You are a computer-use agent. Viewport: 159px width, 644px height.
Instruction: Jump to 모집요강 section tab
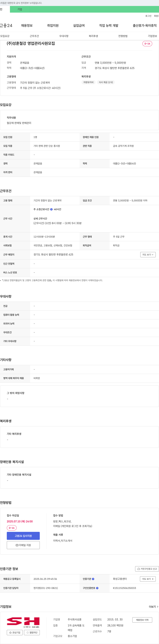click(x=5, y=36)
